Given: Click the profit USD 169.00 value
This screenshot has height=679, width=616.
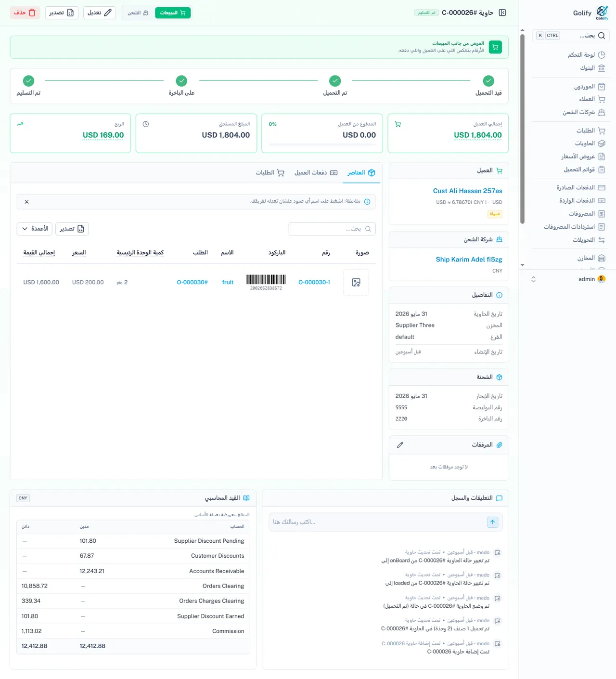Looking at the screenshot, I should click(103, 135).
